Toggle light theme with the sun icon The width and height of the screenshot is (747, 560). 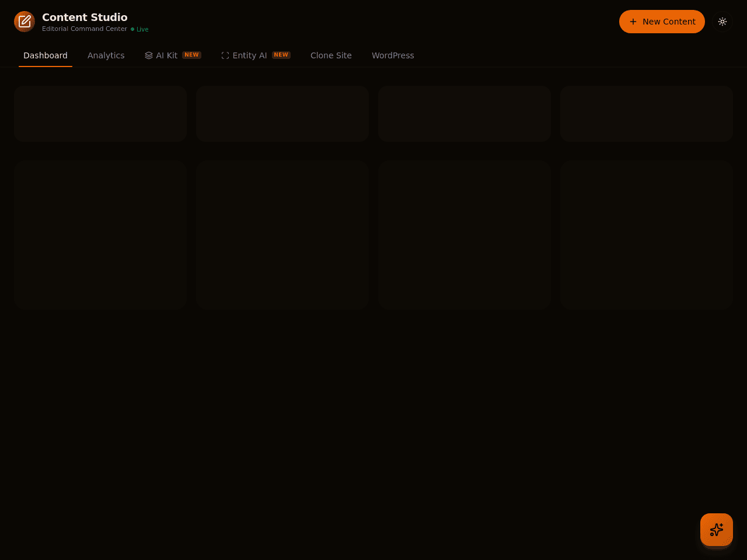(x=722, y=22)
